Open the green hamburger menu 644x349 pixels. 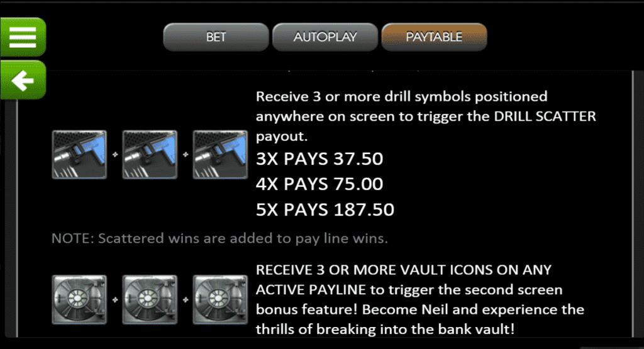(23, 37)
